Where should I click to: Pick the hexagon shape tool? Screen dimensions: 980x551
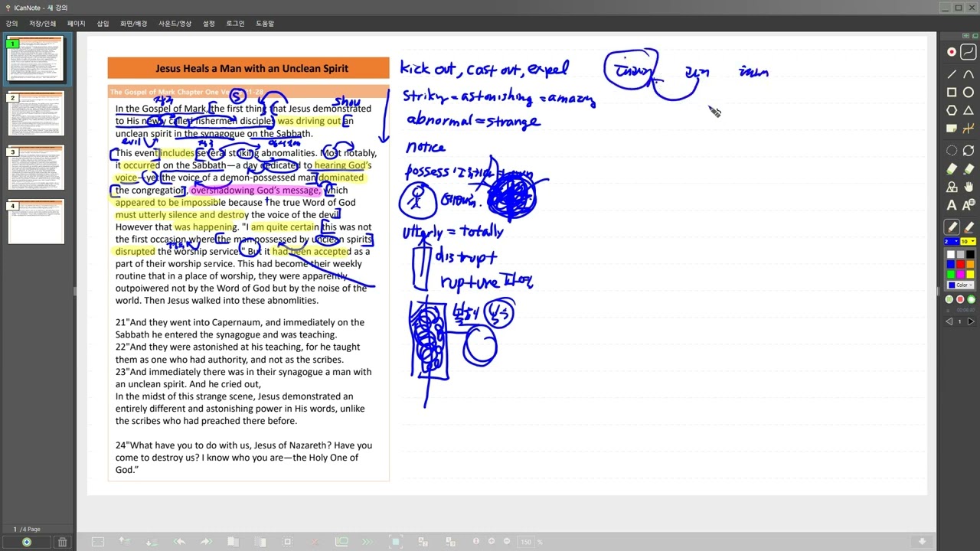pyautogui.click(x=952, y=110)
